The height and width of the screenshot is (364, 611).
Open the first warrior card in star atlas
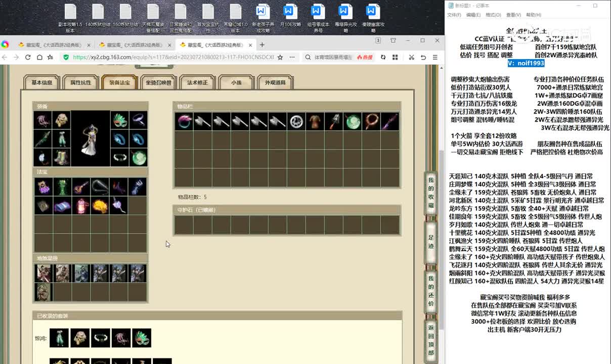(x=43, y=273)
